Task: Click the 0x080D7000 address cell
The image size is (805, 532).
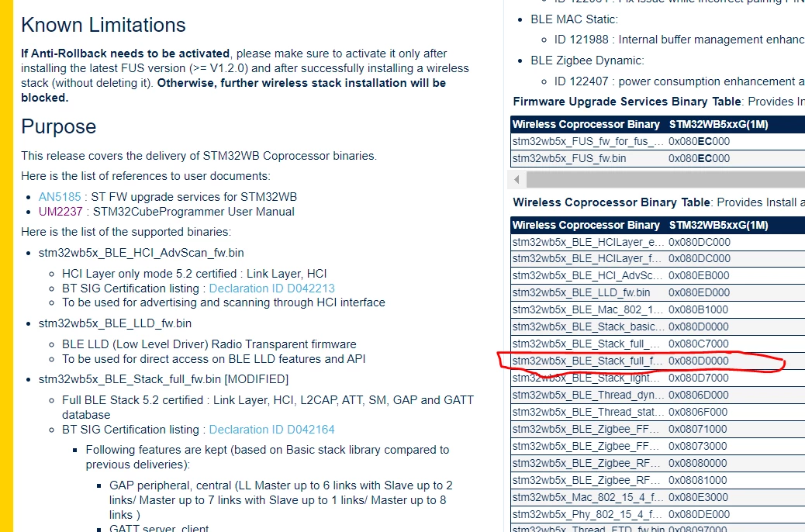Action: [x=698, y=378]
